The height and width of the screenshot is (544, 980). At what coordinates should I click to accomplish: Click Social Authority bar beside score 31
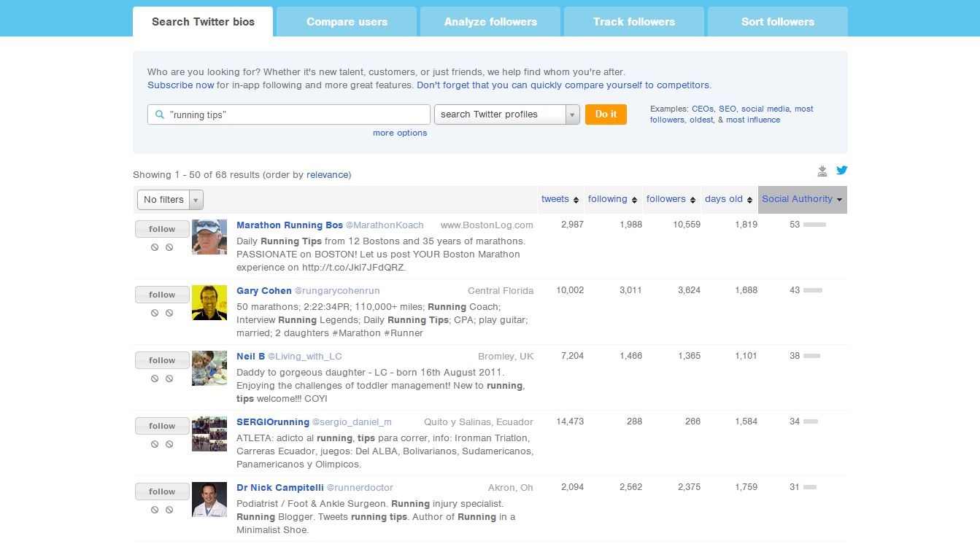(810, 488)
